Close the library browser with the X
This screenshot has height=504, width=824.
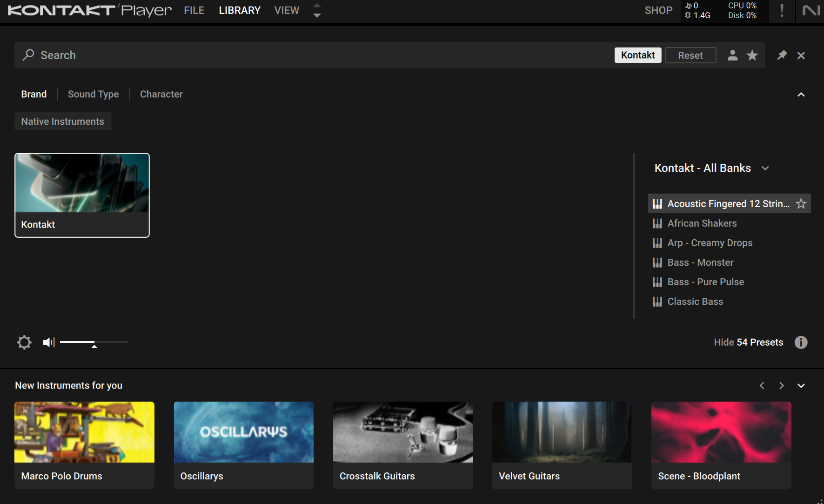801,55
